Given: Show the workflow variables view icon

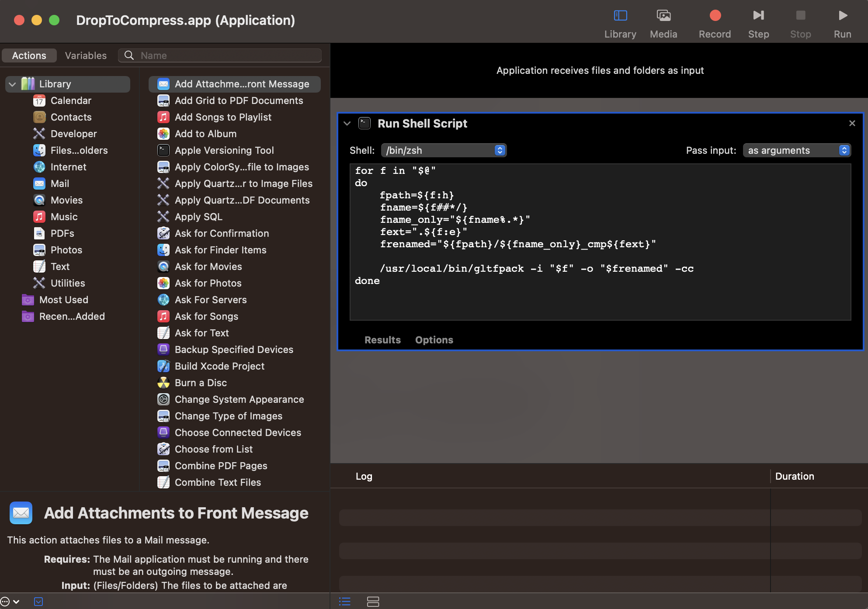Looking at the screenshot, I should [373, 602].
